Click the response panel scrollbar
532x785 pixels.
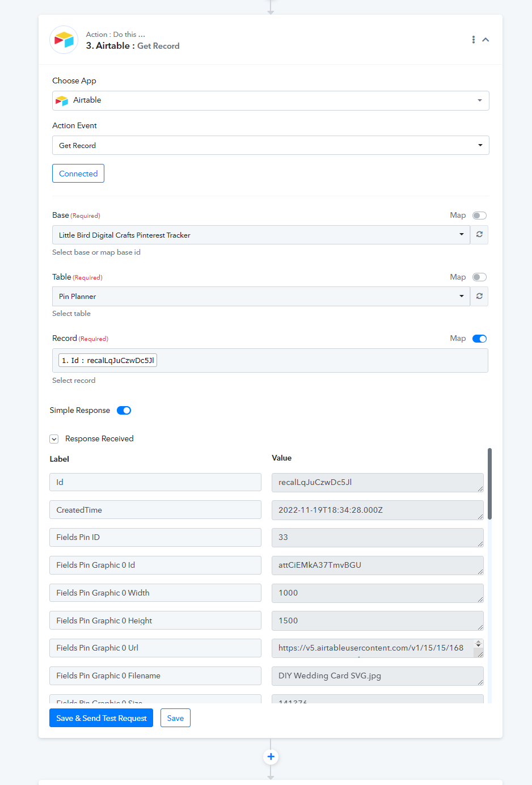489,483
